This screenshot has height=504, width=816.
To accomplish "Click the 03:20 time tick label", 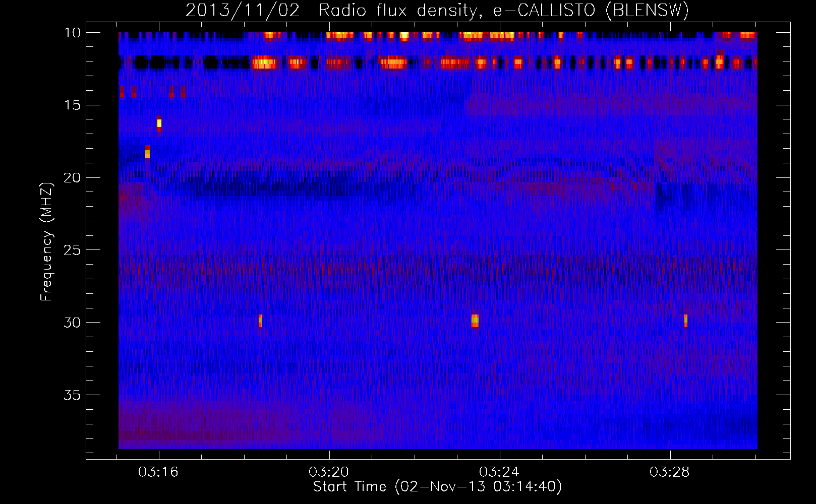I will pos(329,472).
